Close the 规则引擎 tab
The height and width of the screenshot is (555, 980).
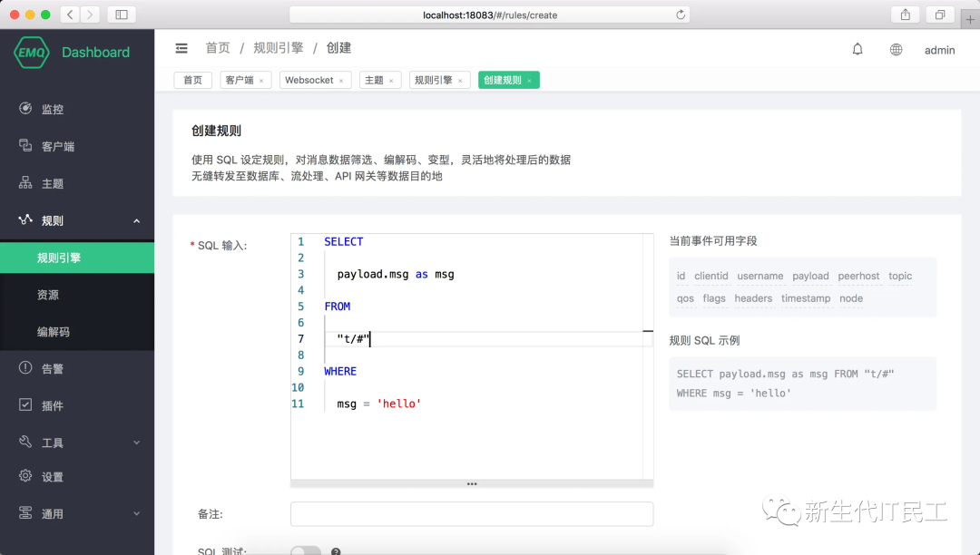pyautogui.click(x=460, y=81)
